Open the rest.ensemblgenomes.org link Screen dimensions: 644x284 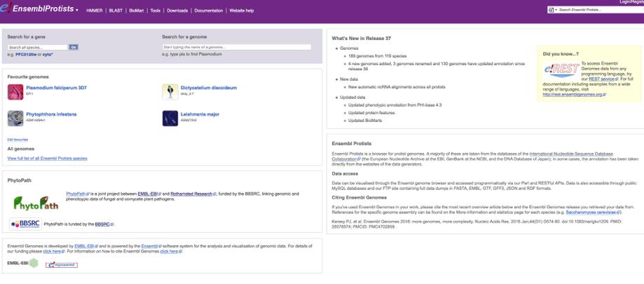click(574, 95)
